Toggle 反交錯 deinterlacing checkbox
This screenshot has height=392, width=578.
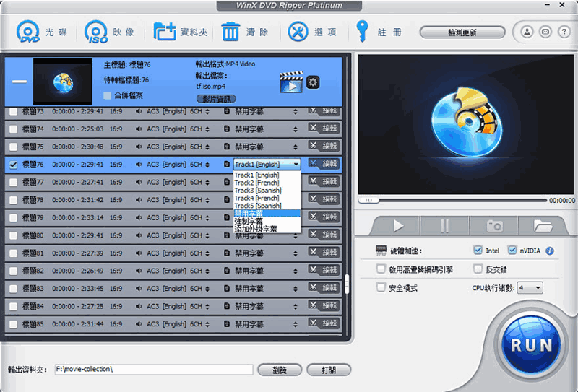click(478, 269)
